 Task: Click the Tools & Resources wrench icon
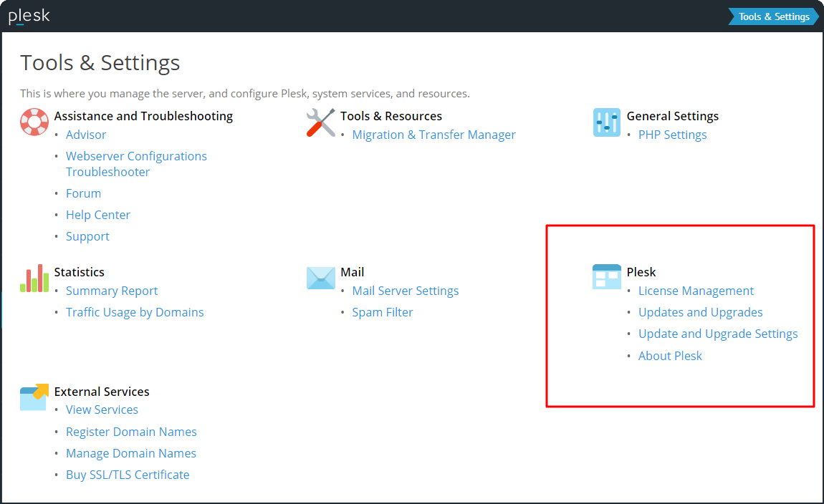(x=320, y=122)
